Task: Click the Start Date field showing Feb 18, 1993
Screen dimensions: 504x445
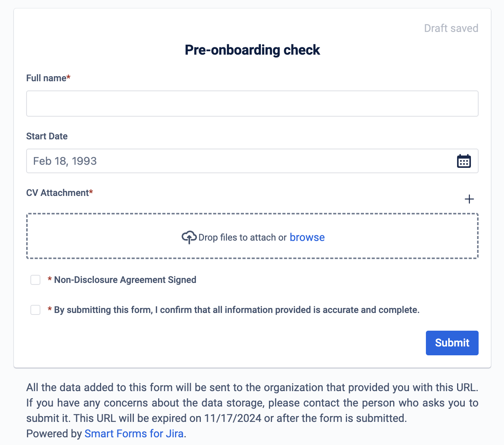Action: tap(252, 161)
